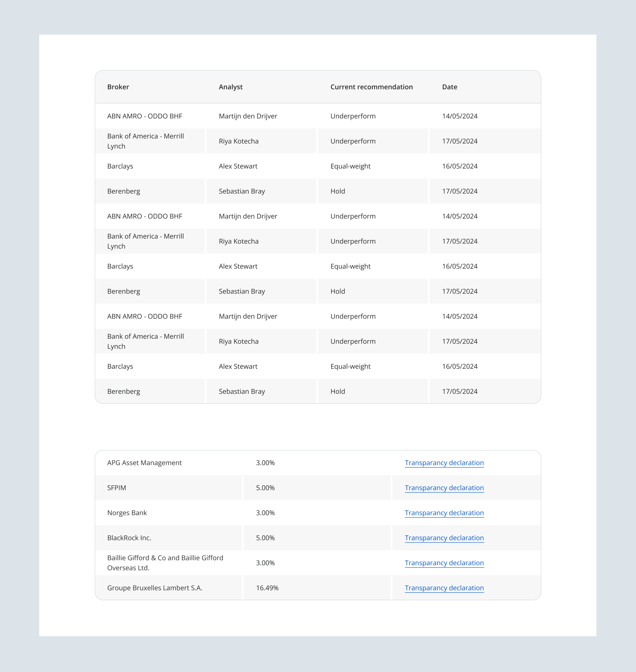Viewport: 636px width, 672px height.
Task: Click the Broker column header
Action: pos(118,87)
